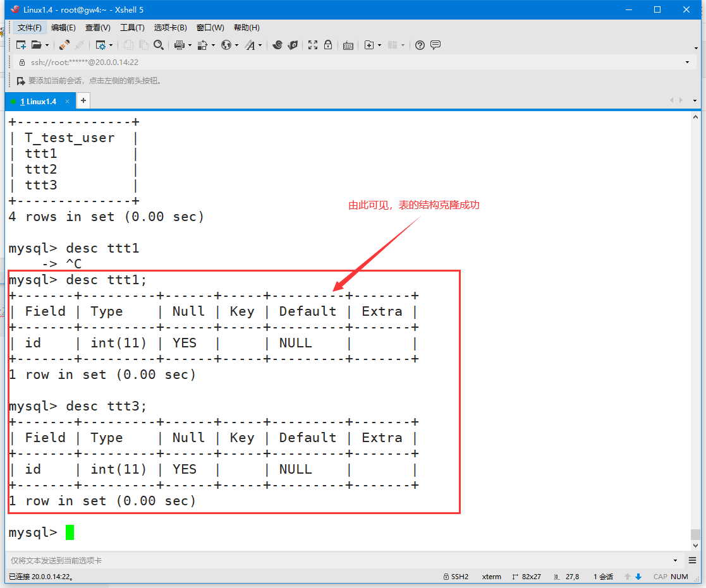Open the 窗口(W) menu
The height and width of the screenshot is (588, 706).
pyautogui.click(x=210, y=28)
